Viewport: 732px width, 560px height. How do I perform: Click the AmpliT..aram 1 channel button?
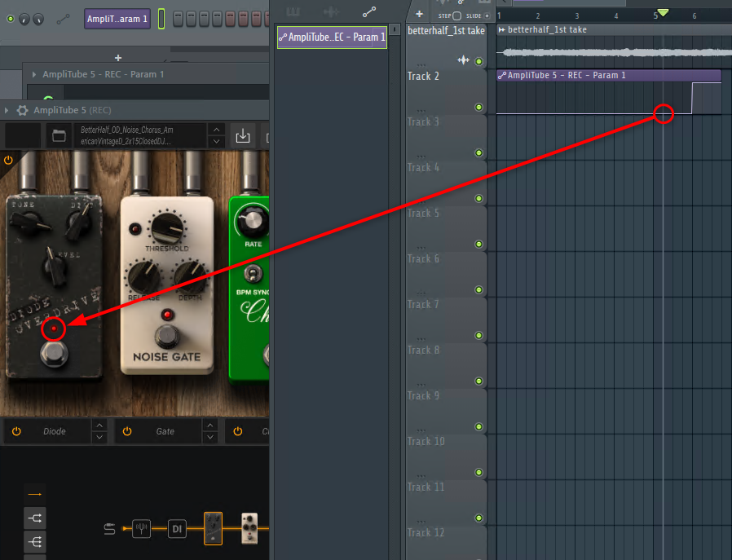click(117, 19)
